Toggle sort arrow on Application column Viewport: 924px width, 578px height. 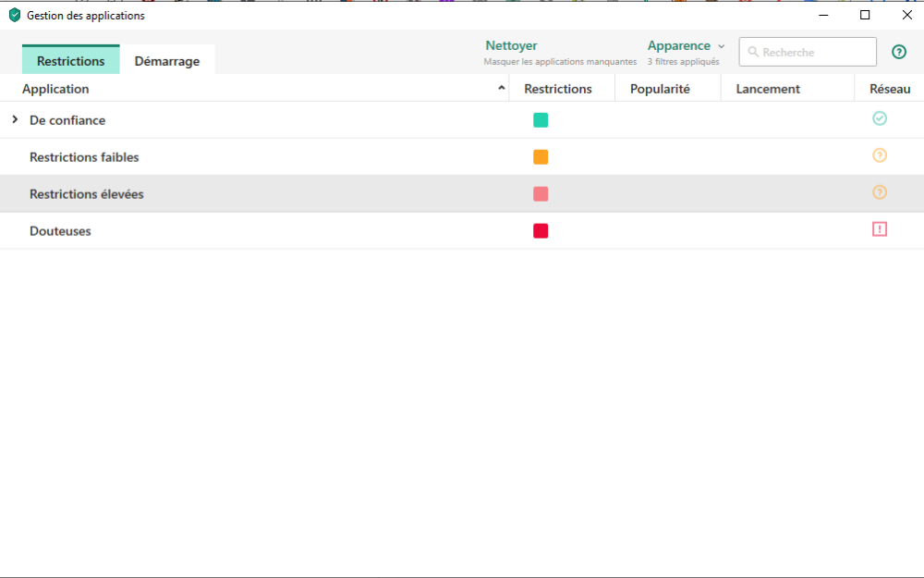(x=502, y=88)
